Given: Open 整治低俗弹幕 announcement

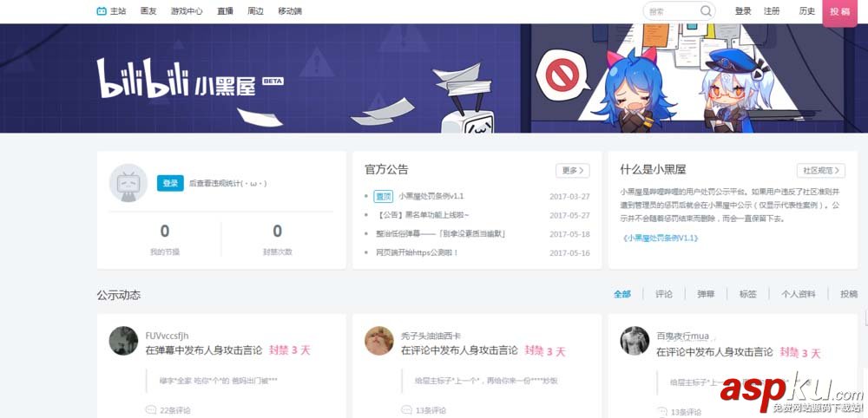Looking at the screenshot, I should coord(440,234).
